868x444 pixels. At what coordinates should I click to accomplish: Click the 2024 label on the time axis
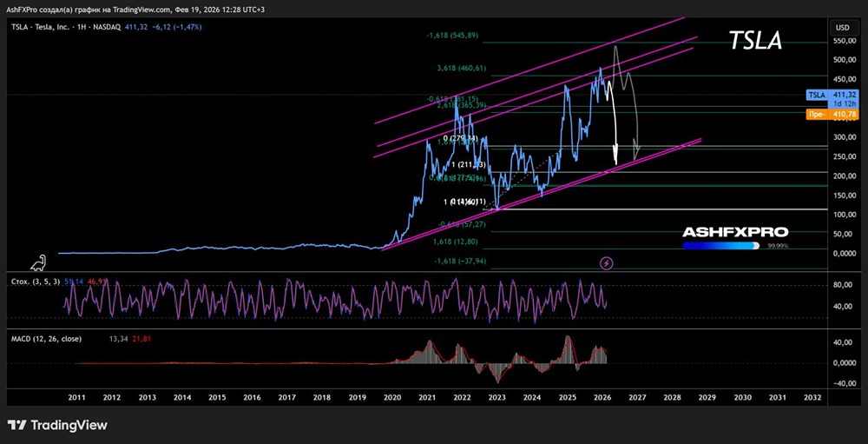click(532, 397)
